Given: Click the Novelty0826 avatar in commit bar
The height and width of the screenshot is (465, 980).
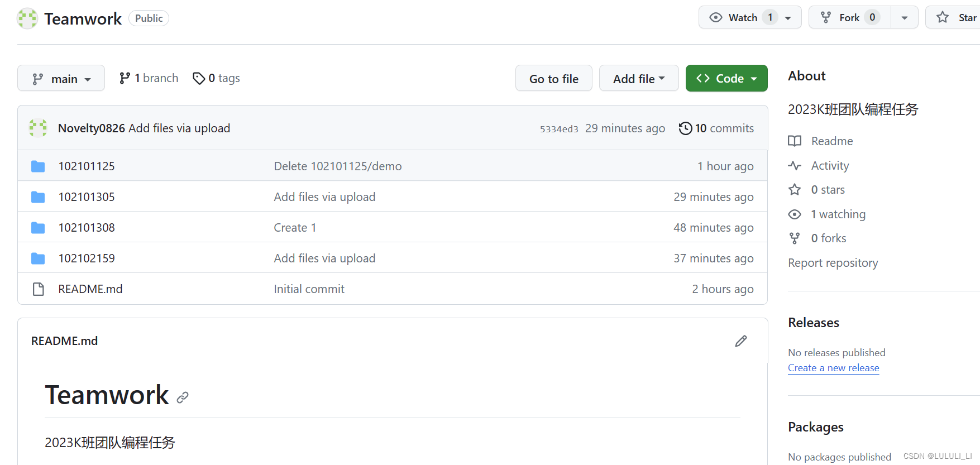Looking at the screenshot, I should (x=38, y=128).
